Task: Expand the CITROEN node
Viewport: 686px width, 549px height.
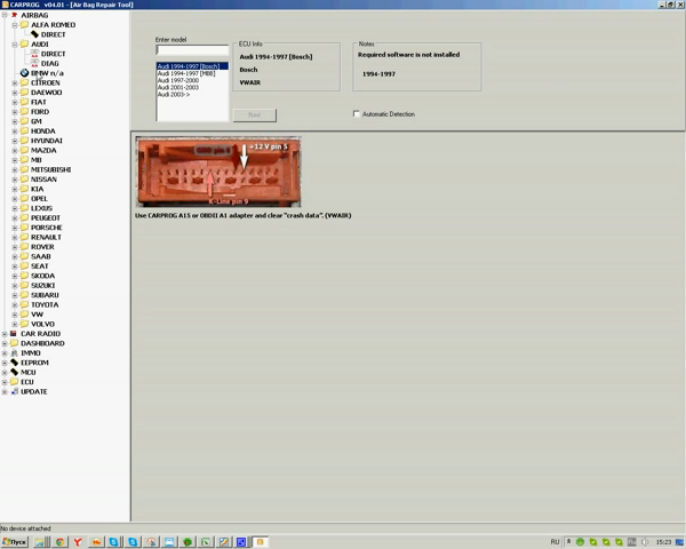Action: click(14, 83)
